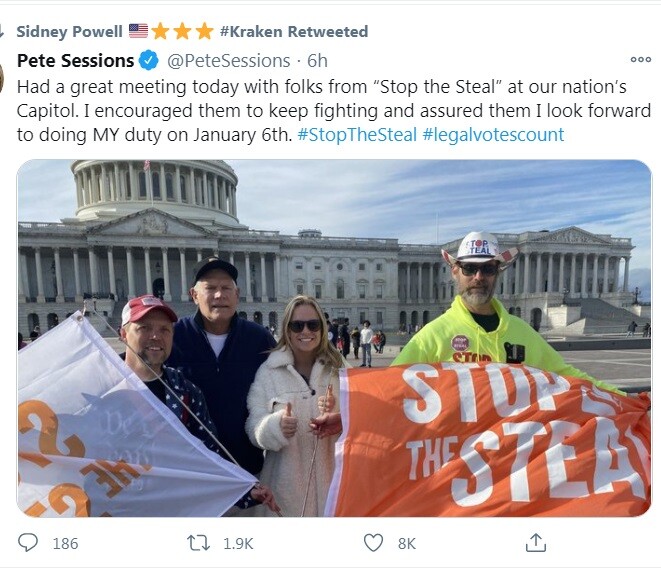Click the 8K likes count
Image resolution: width=661 pixels, height=570 pixels.
coord(406,543)
